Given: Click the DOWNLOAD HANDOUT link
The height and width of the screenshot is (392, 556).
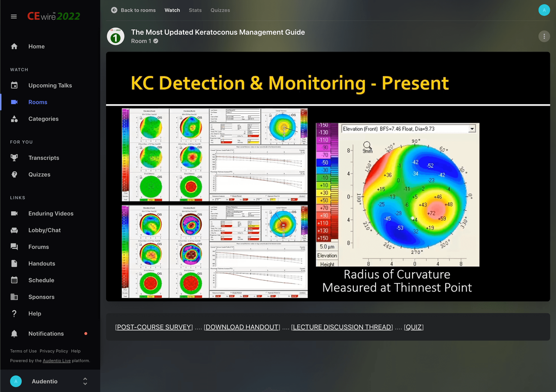Looking at the screenshot, I should [x=242, y=327].
